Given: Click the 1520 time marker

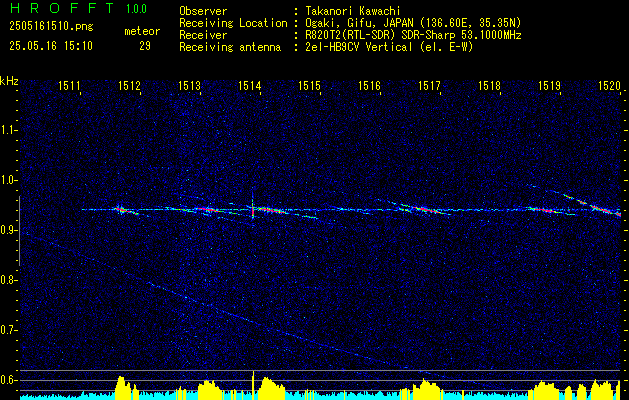Looking at the screenshot, I should (x=609, y=85).
